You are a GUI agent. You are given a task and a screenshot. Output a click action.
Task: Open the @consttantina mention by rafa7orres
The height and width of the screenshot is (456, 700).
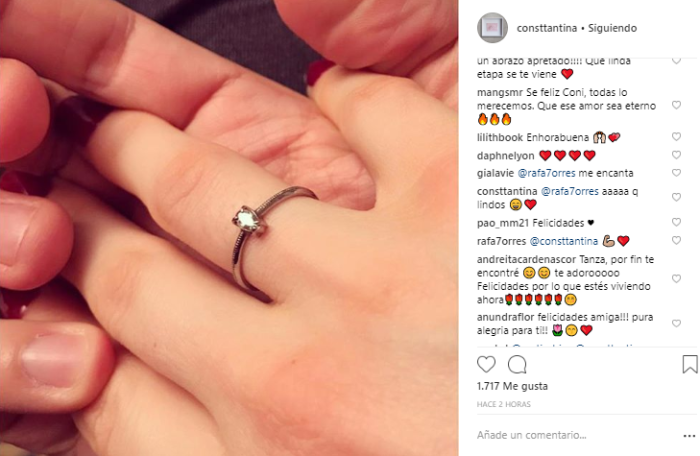563,241
